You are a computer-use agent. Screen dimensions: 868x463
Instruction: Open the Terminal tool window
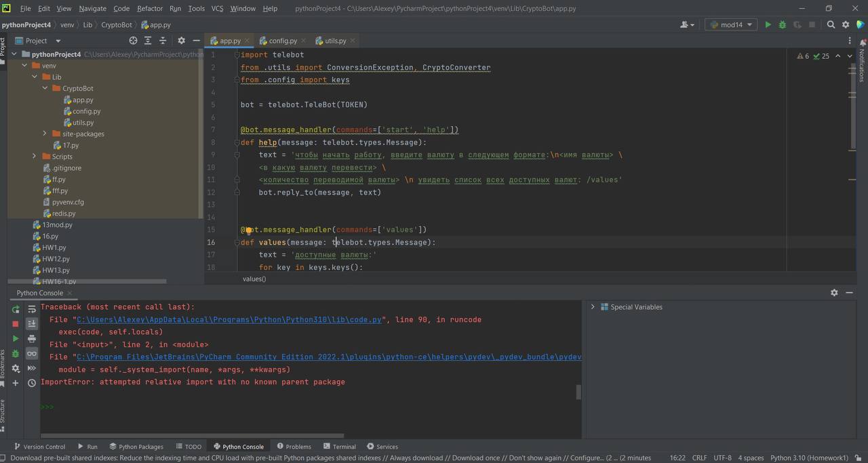click(340, 447)
